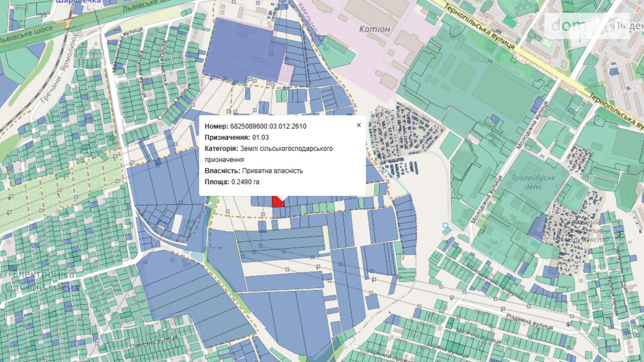Click the Різдвяна вулиця street label

click(529, 321)
